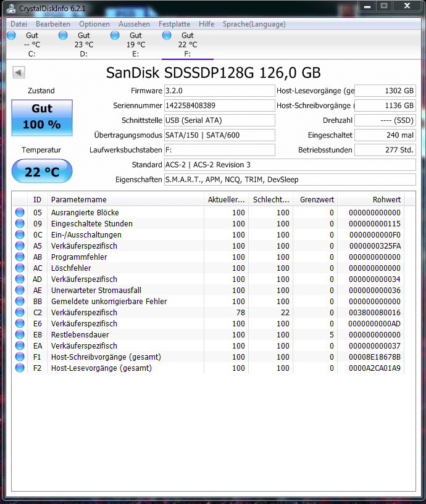Click the Übertragungsmodus SATA/150 field

click(x=219, y=135)
